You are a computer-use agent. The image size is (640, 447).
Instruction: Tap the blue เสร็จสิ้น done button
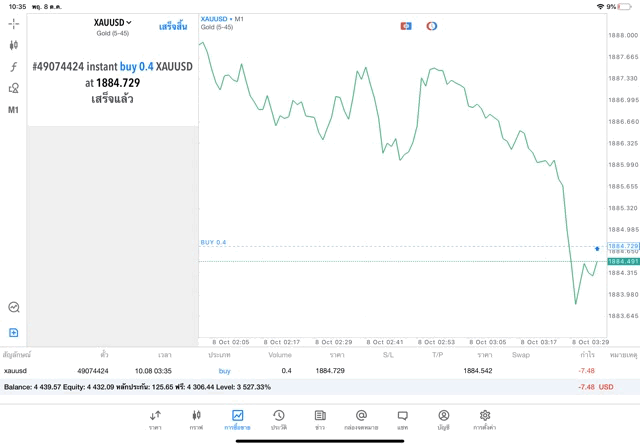(x=173, y=27)
